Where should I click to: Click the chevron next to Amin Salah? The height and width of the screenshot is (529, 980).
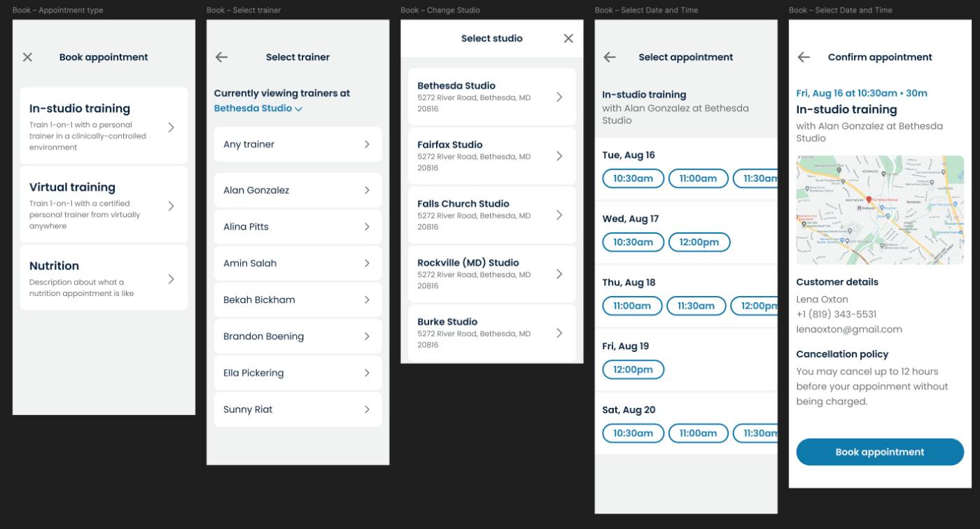tap(367, 263)
